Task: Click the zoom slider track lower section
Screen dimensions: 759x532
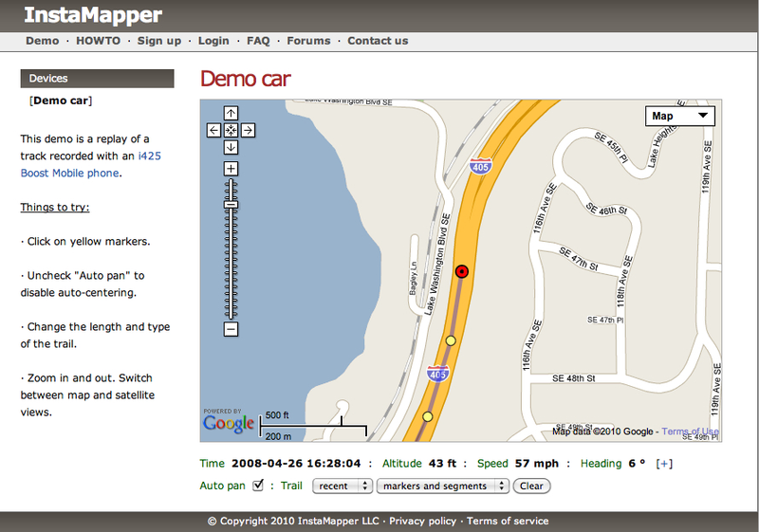Action: point(231,264)
